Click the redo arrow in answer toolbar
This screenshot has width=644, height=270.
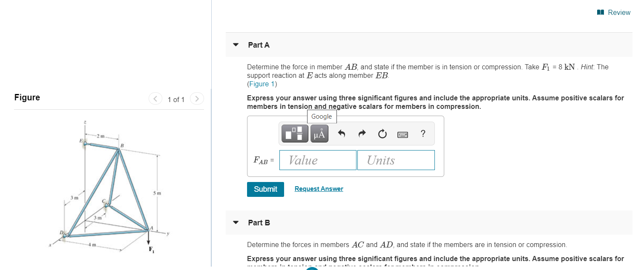click(362, 133)
